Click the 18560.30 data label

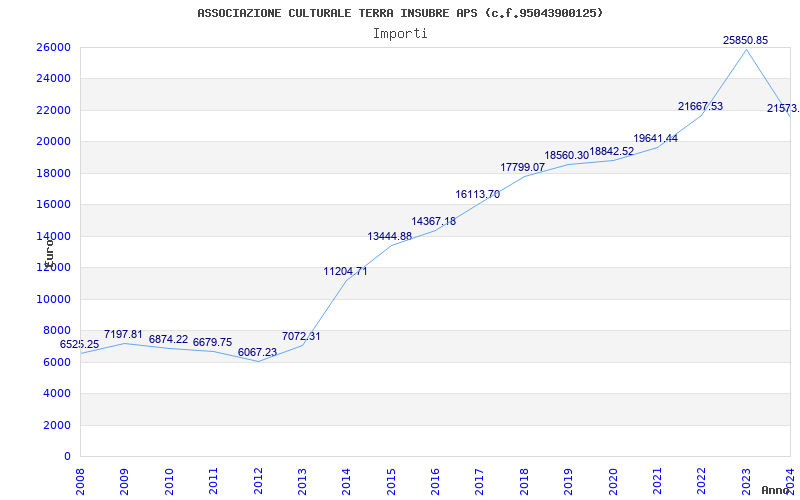pos(567,155)
